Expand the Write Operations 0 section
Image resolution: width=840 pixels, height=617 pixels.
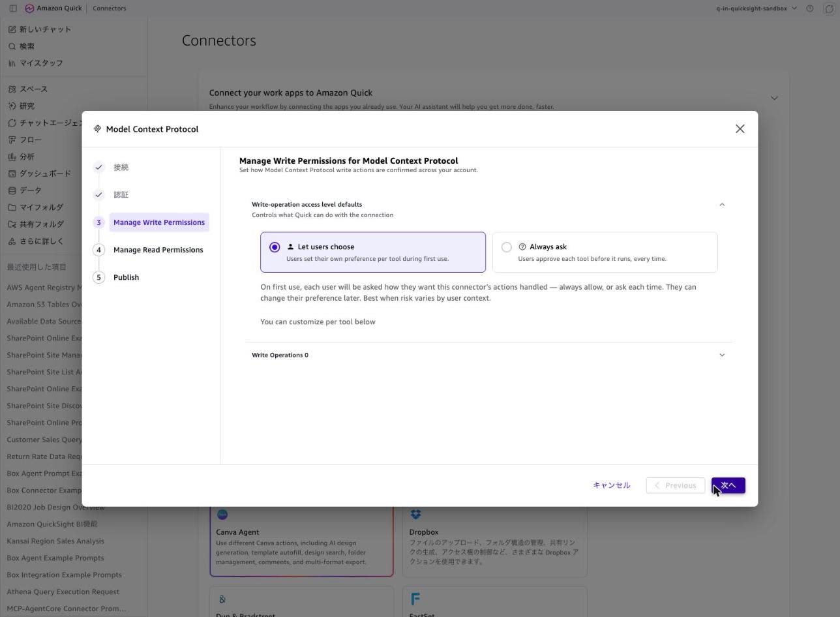tap(721, 355)
